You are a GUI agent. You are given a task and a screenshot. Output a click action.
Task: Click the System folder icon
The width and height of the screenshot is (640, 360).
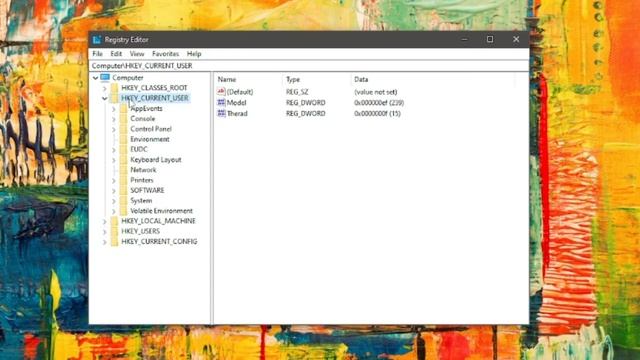tap(124, 200)
